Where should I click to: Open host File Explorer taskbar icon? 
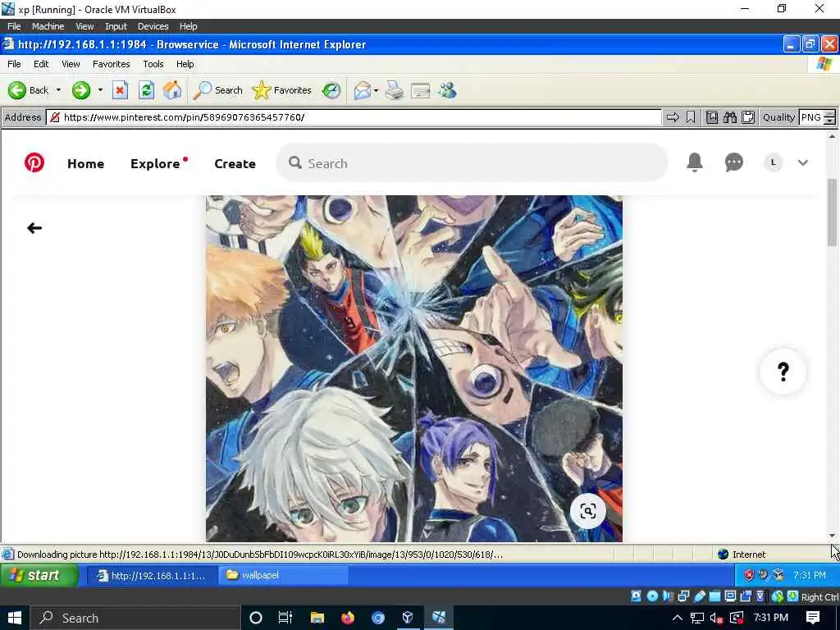pos(317,619)
